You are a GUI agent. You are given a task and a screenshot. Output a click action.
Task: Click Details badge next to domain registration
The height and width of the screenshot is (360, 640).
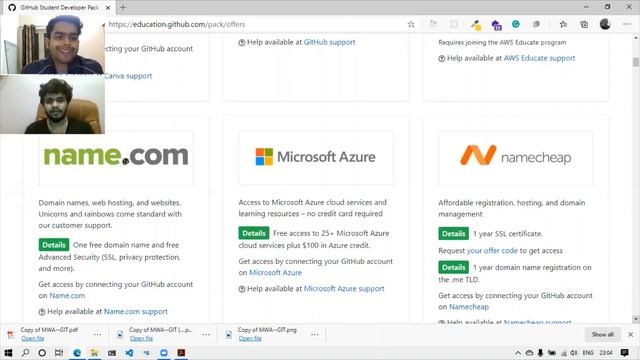click(453, 267)
